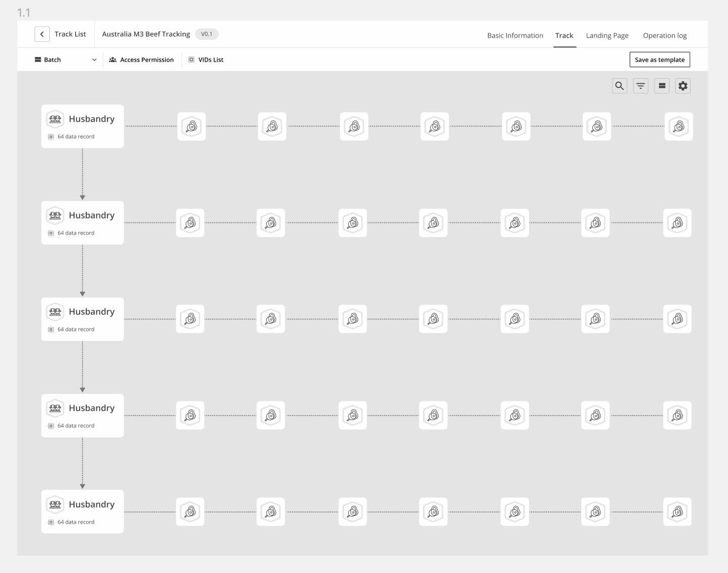
Task: Click the second node in the fourth Husbandry row
Action: click(271, 415)
